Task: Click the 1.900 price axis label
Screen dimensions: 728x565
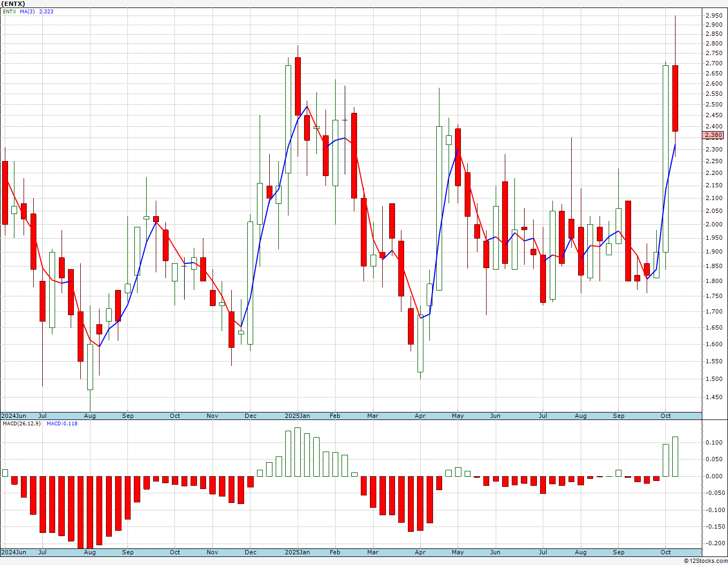Action: 714,251
